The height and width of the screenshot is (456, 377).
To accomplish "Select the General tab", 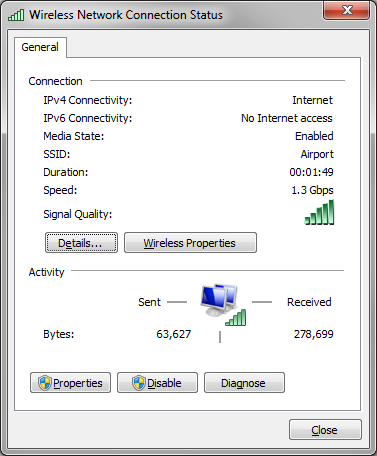I will pyautogui.click(x=40, y=47).
